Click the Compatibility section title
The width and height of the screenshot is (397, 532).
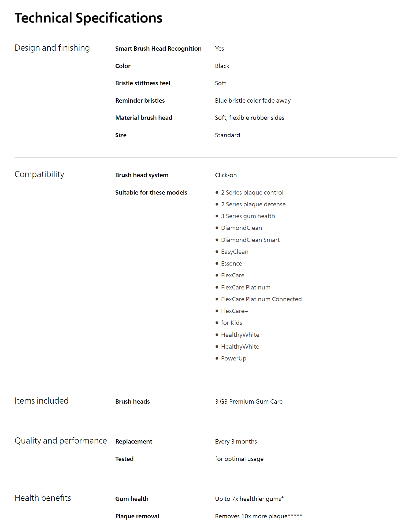tap(39, 174)
